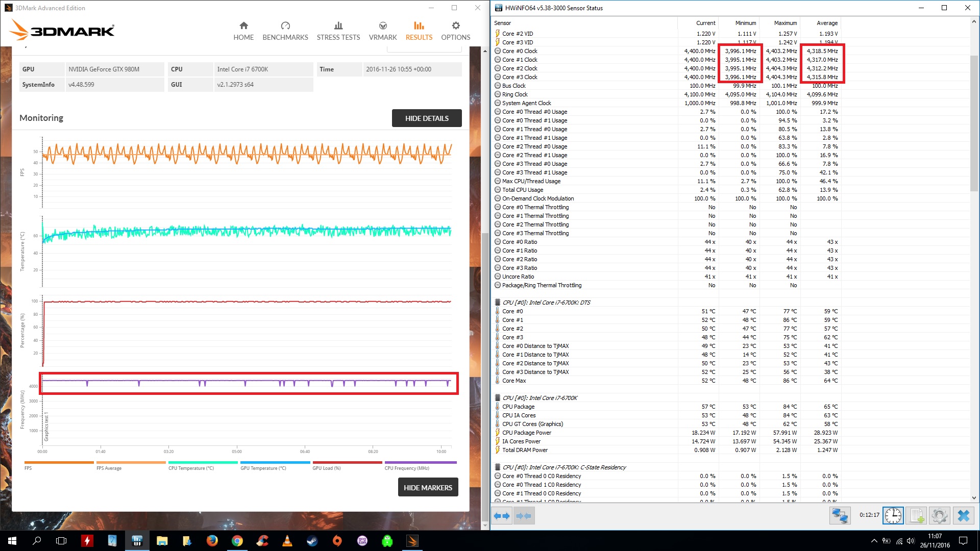Open Task View on the taskbar

click(x=61, y=541)
